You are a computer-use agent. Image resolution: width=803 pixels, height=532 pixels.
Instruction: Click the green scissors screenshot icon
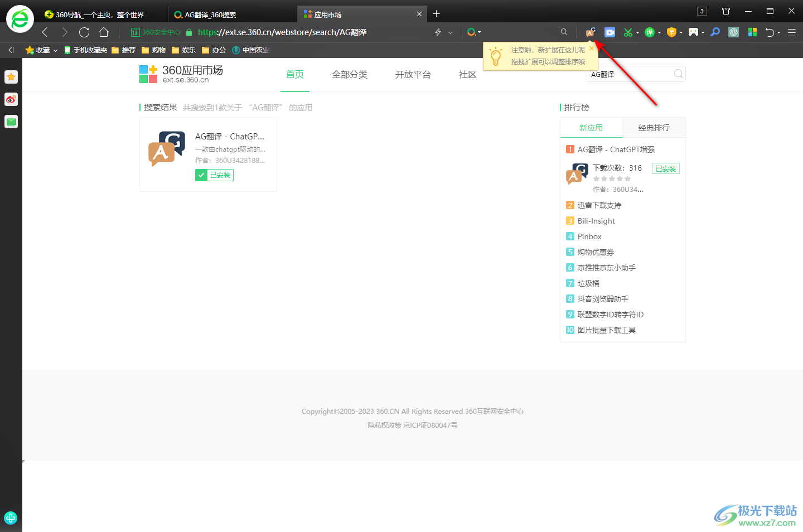[628, 32]
